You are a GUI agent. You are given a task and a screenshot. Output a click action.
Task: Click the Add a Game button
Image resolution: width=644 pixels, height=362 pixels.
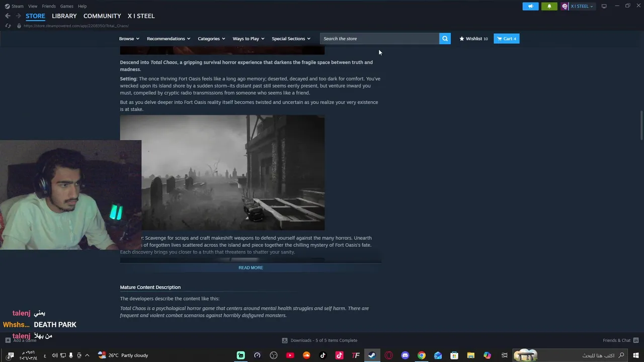coord(21,340)
